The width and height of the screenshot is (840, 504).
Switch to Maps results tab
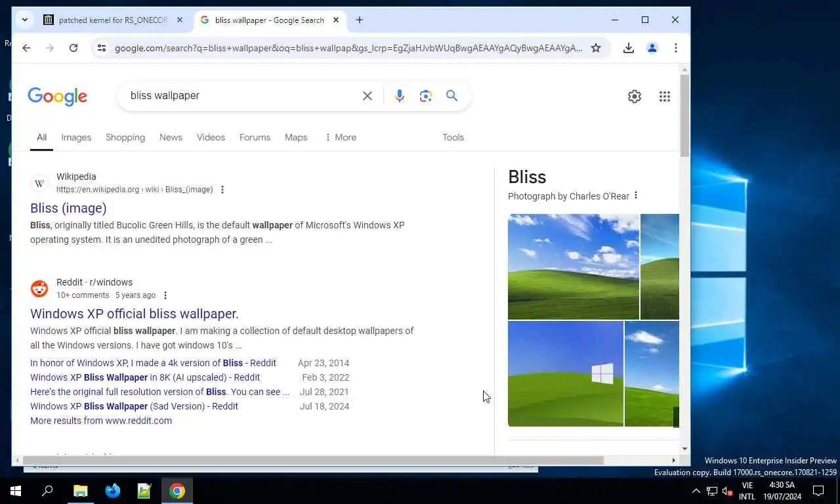(x=296, y=137)
